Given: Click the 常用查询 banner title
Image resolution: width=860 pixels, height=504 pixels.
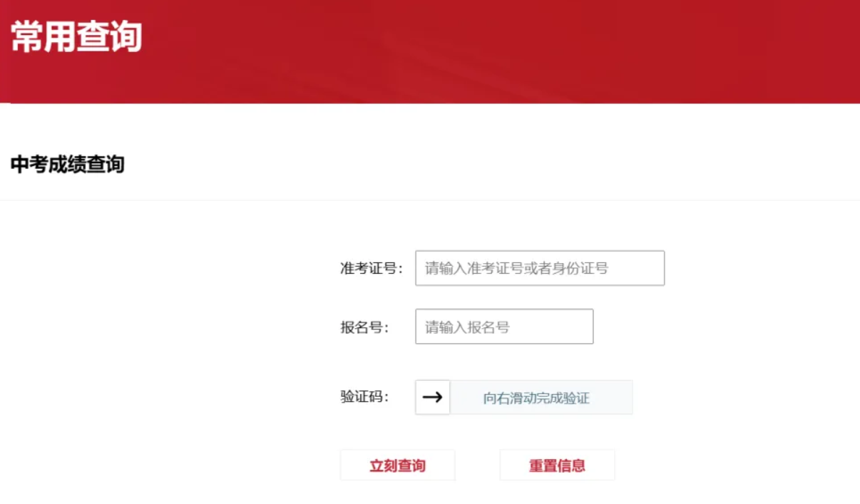Looking at the screenshot, I should click(x=76, y=37).
